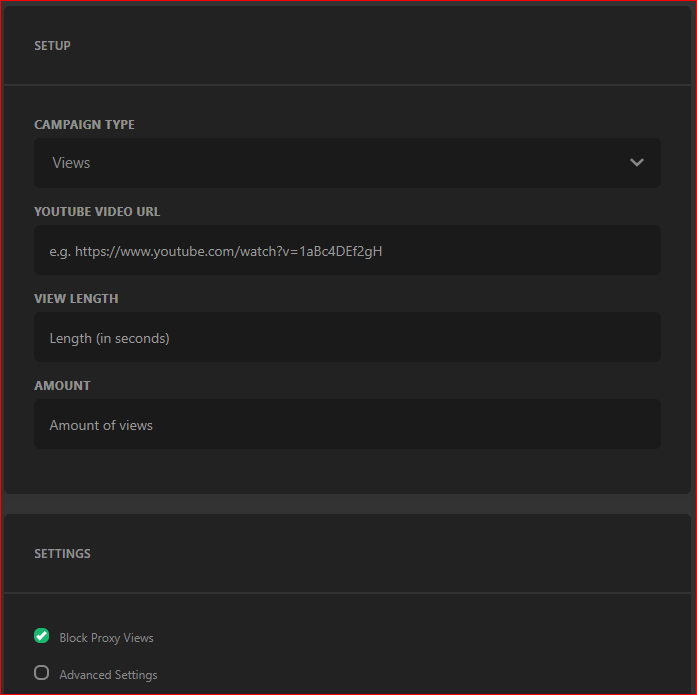Click the "Length (in seconds)" placeholder text
The height and width of the screenshot is (695, 697).
110,339
